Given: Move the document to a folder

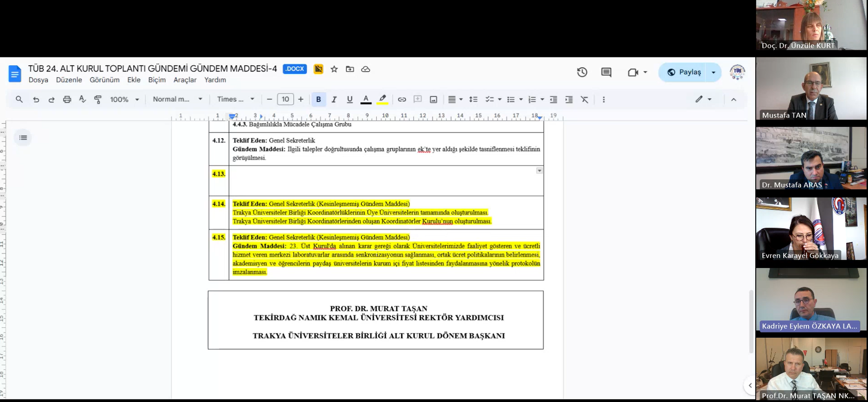Looking at the screenshot, I should point(350,69).
